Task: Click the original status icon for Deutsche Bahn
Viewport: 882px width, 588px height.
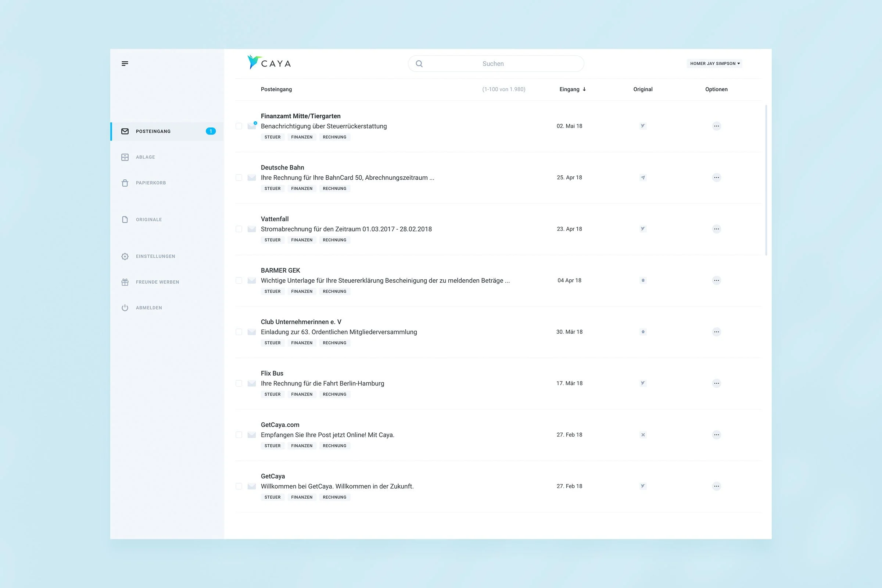Action: (643, 178)
